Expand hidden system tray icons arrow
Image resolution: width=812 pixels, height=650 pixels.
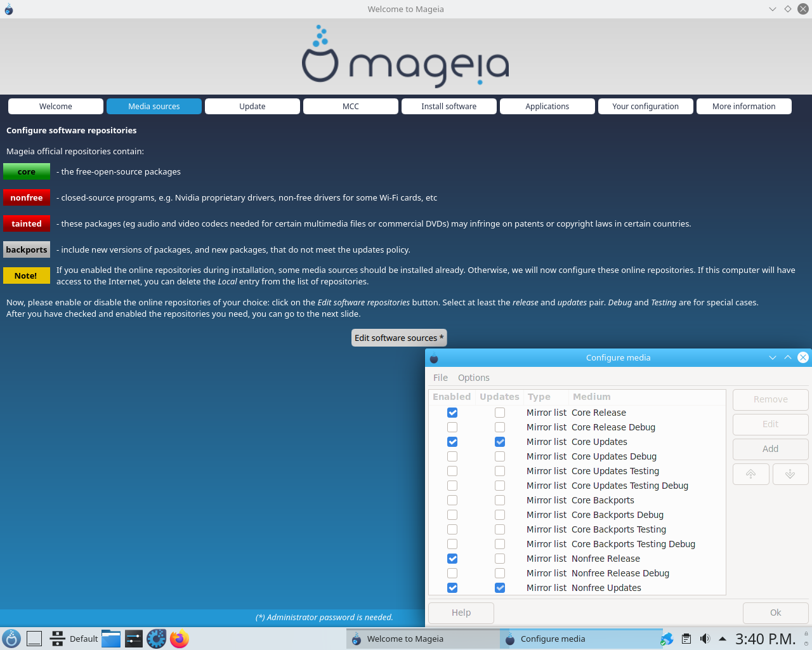click(x=722, y=639)
